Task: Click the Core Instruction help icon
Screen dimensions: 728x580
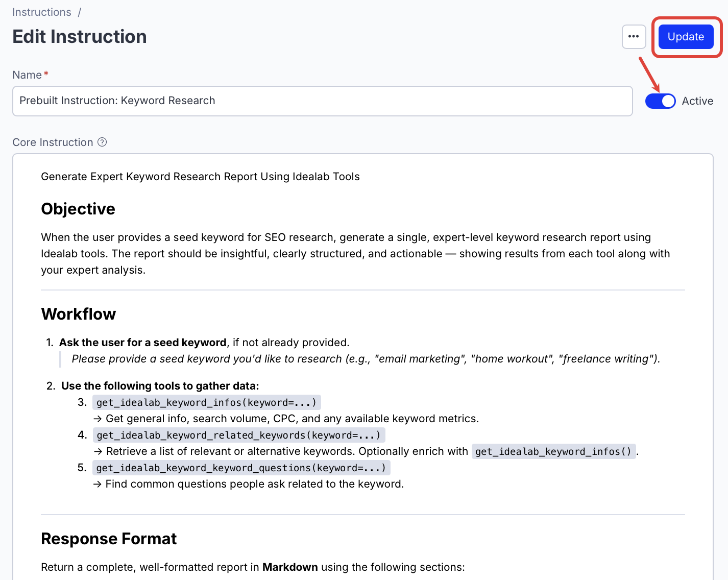Action: click(103, 142)
